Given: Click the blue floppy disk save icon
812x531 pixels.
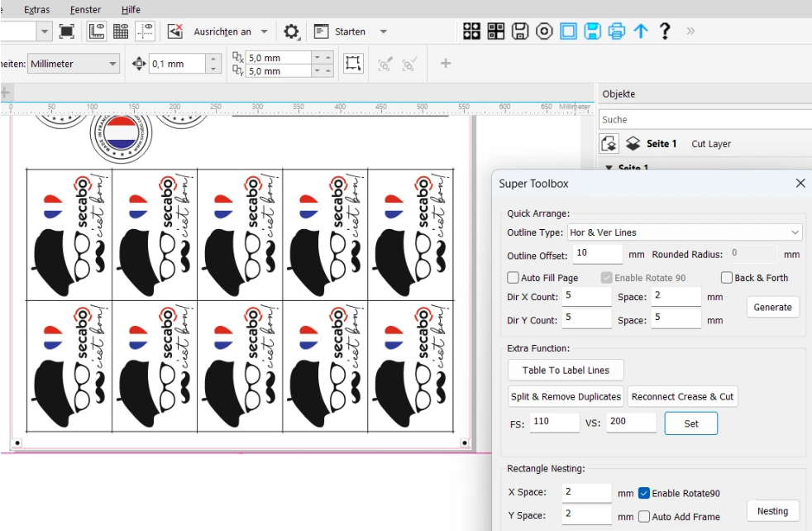Looking at the screenshot, I should tap(592, 31).
